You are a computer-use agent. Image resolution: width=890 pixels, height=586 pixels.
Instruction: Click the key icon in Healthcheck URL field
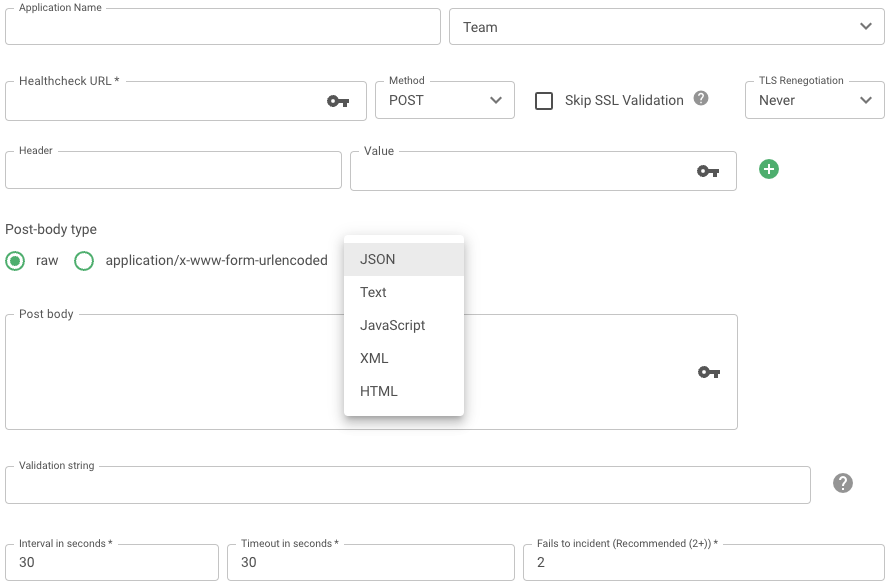coord(338,102)
